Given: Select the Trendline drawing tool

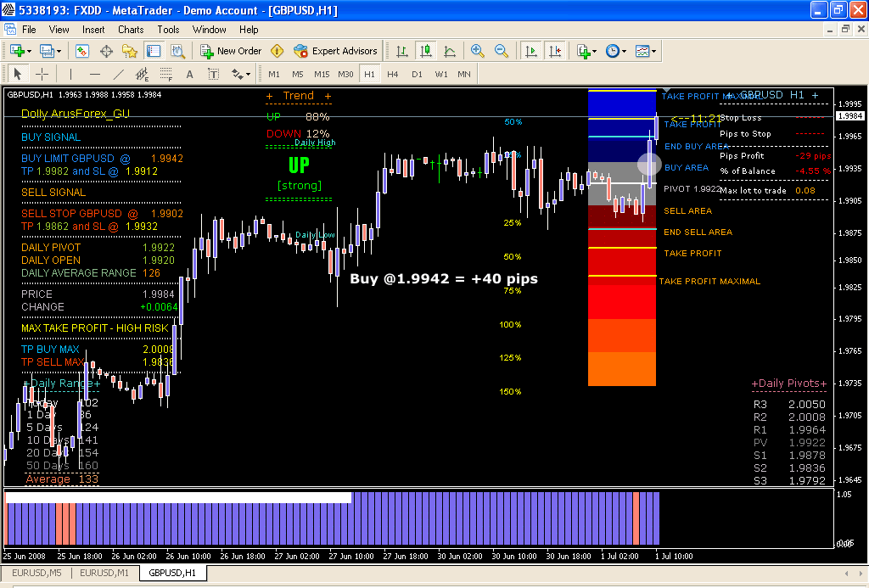Looking at the screenshot, I should 118,74.
